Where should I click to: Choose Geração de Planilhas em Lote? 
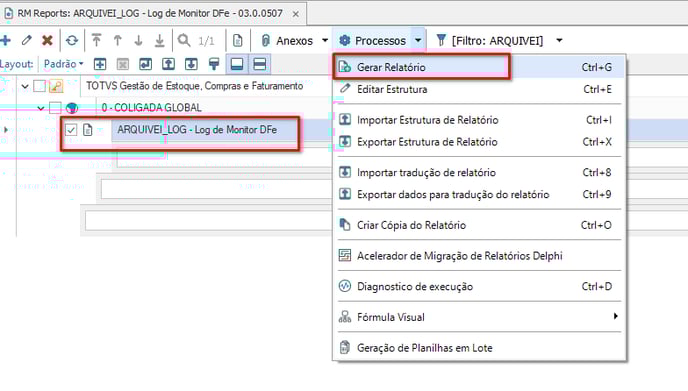(x=479, y=348)
